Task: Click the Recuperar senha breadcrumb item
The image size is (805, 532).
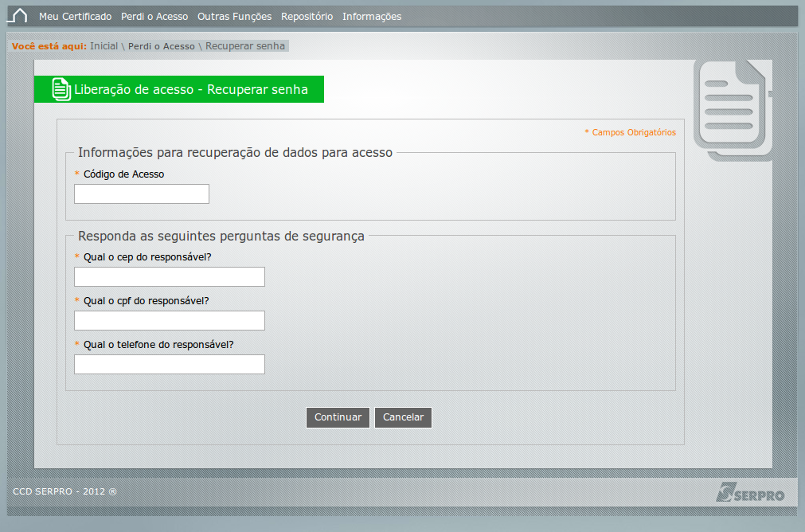Action: click(245, 46)
